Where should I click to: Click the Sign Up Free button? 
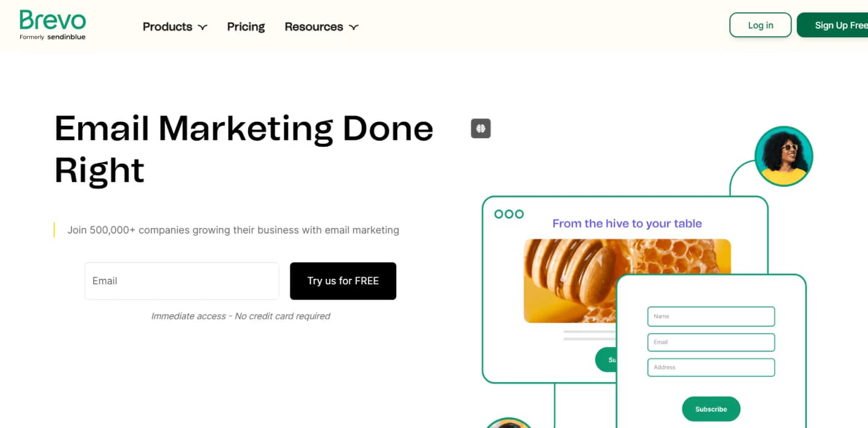pos(840,25)
